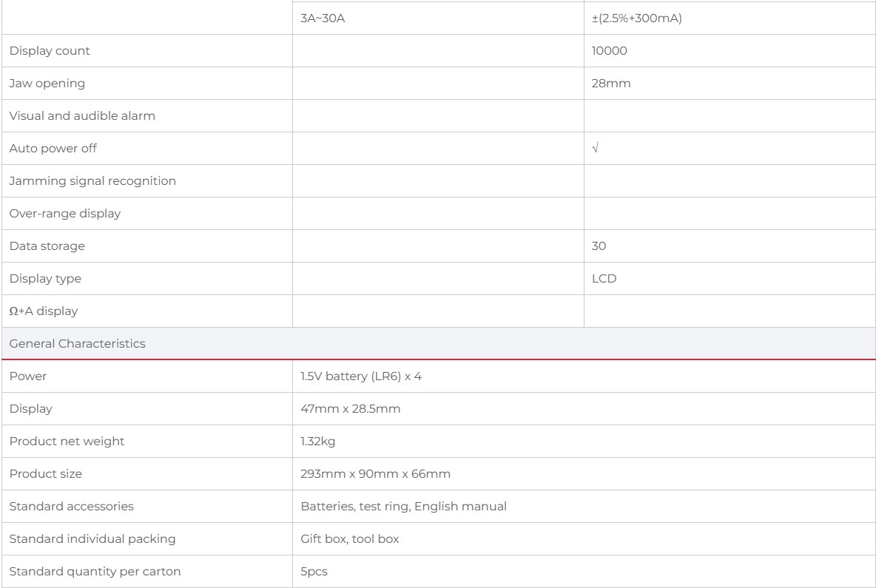Click the checkmark in Auto power off row
The height and width of the screenshot is (588, 876).
tap(595, 148)
